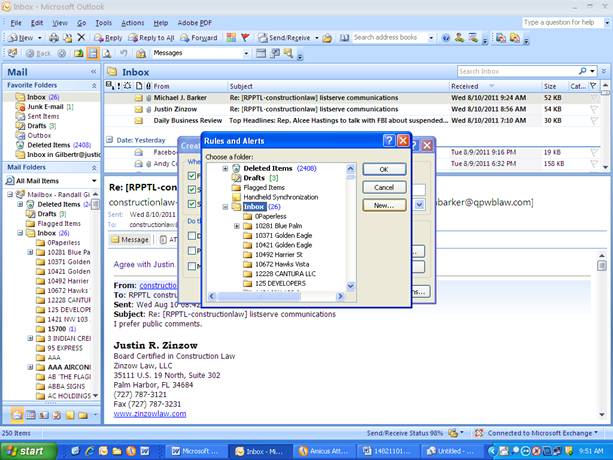Collapse the Inbox node in folder chooser
The height and width of the screenshot is (460, 613).
[x=225, y=207]
